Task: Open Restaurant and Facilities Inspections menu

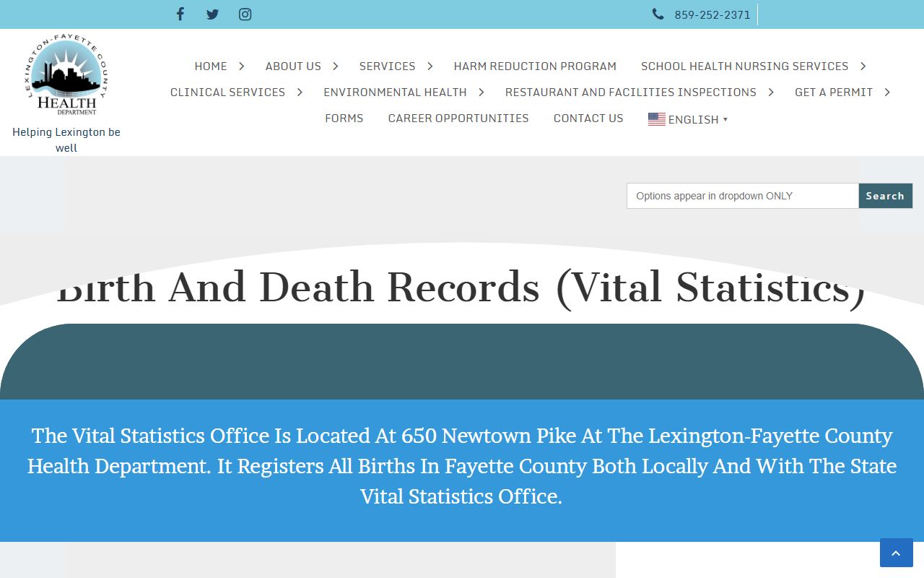Action: (x=631, y=92)
